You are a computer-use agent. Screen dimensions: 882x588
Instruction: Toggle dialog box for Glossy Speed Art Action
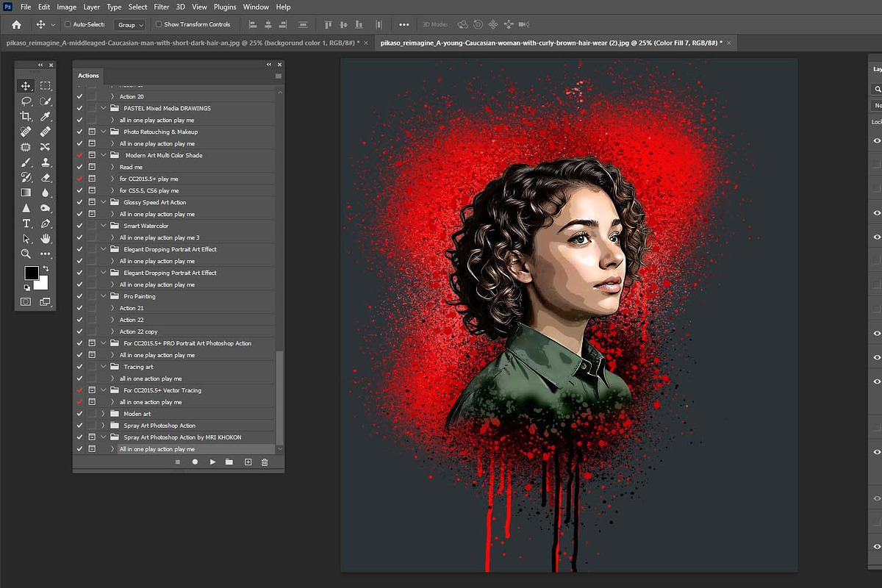click(92, 202)
